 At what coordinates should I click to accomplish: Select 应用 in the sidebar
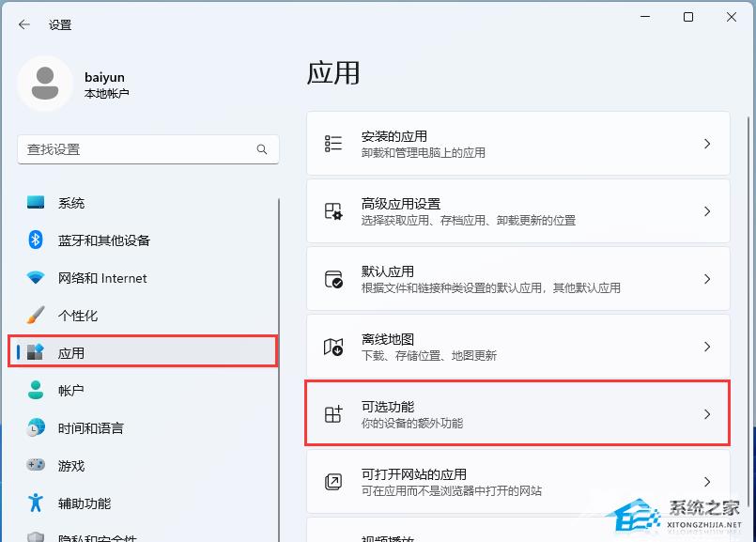pyautogui.click(x=143, y=352)
